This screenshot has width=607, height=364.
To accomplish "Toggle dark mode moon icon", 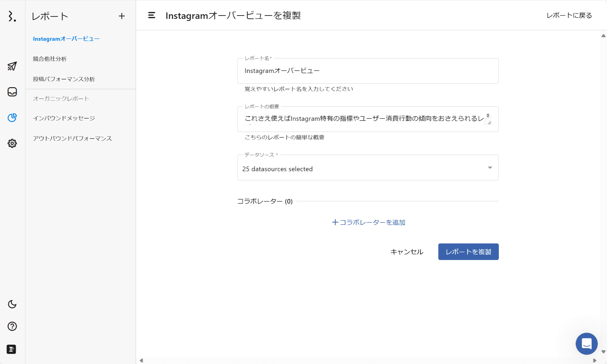I will click(12, 304).
